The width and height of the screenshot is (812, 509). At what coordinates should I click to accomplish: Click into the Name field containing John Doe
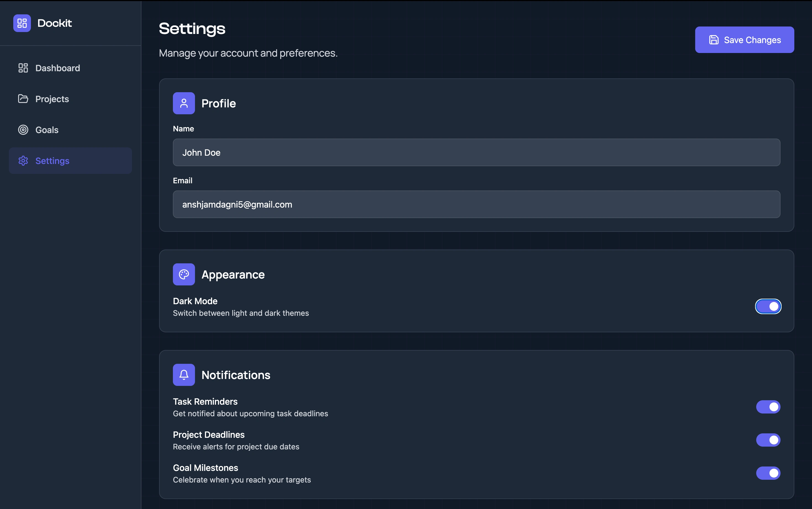click(476, 152)
